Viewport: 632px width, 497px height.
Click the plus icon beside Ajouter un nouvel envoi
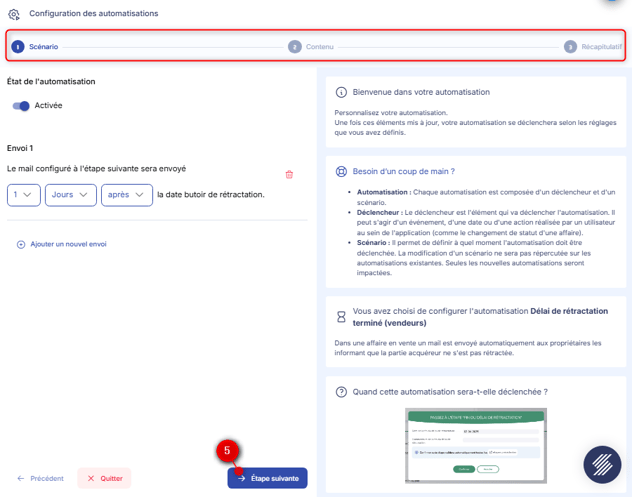pyautogui.click(x=21, y=244)
